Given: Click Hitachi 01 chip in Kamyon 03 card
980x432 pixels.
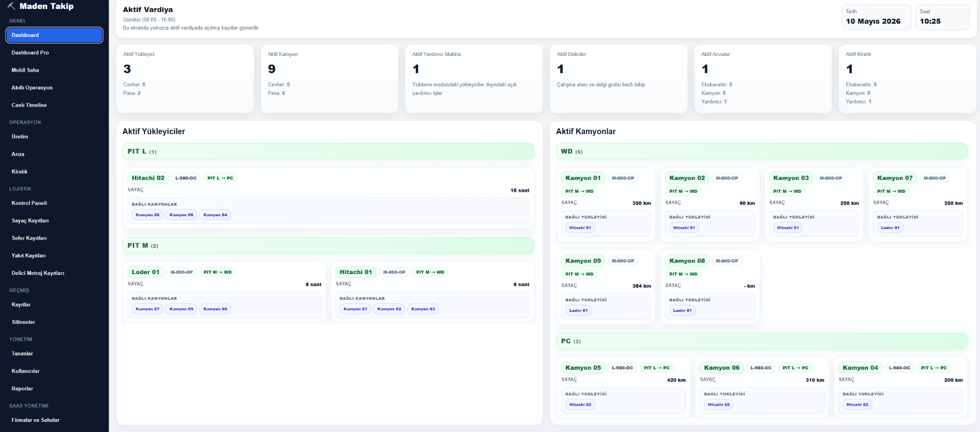Looking at the screenshot, I should coord(788,228).
